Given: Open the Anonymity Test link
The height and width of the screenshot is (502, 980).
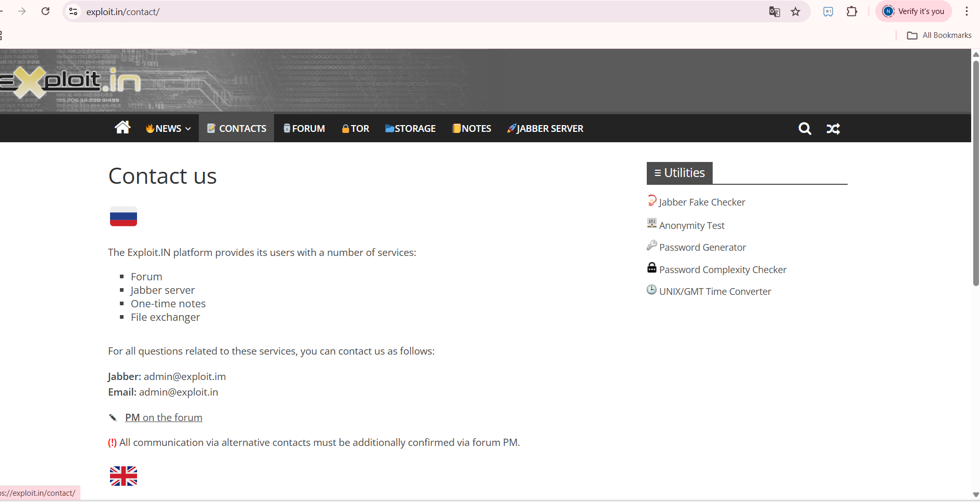Looking at the screenshot, I should click(x=692, y=225).
